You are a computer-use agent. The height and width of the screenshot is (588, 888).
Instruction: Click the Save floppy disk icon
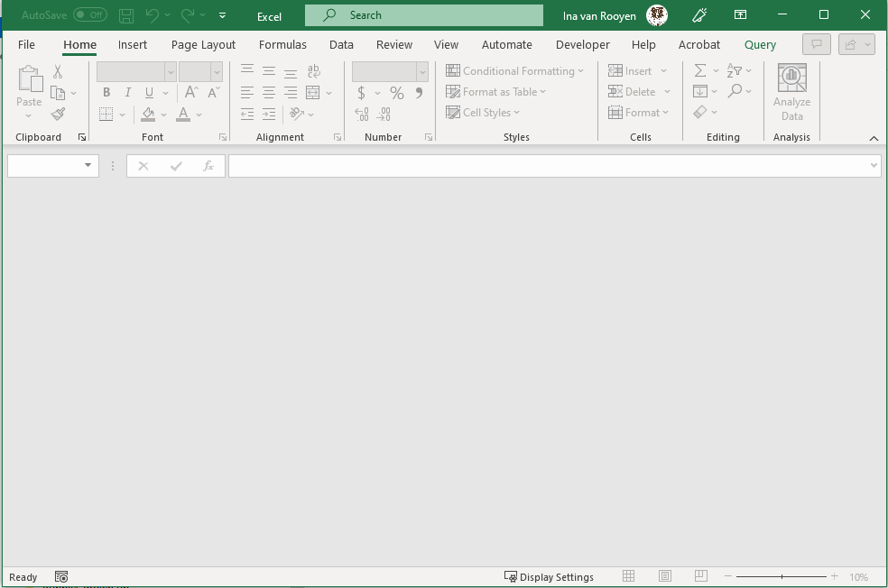point(126,15)
